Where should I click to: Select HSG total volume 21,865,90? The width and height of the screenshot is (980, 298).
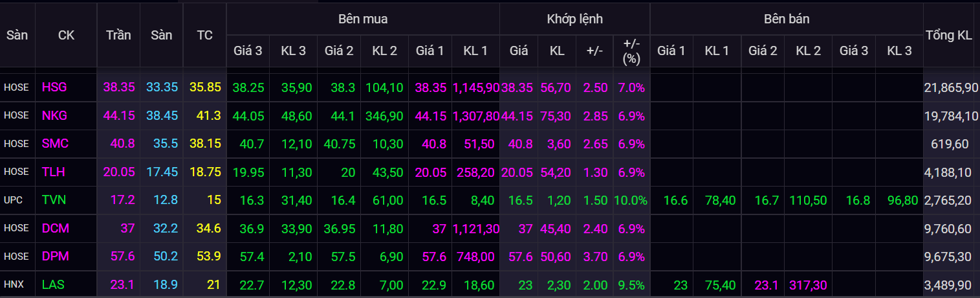pos(950,87)
